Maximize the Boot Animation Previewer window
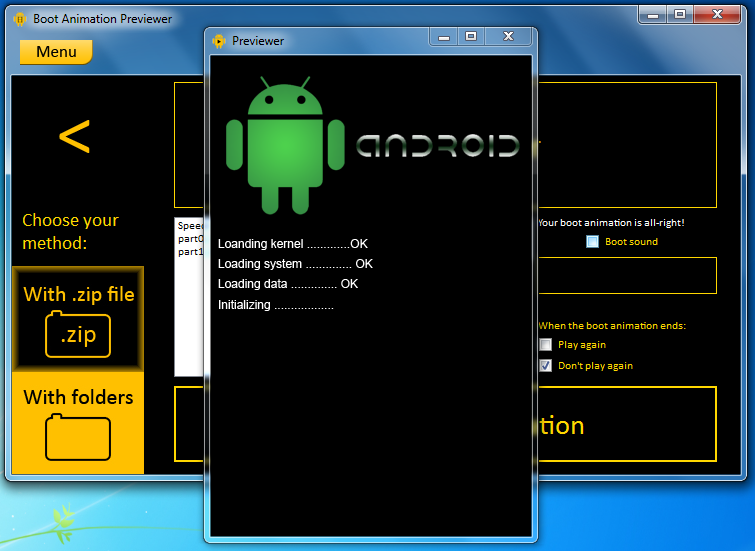The height and width of the screenshot is (551, 755). click(680, 14)
